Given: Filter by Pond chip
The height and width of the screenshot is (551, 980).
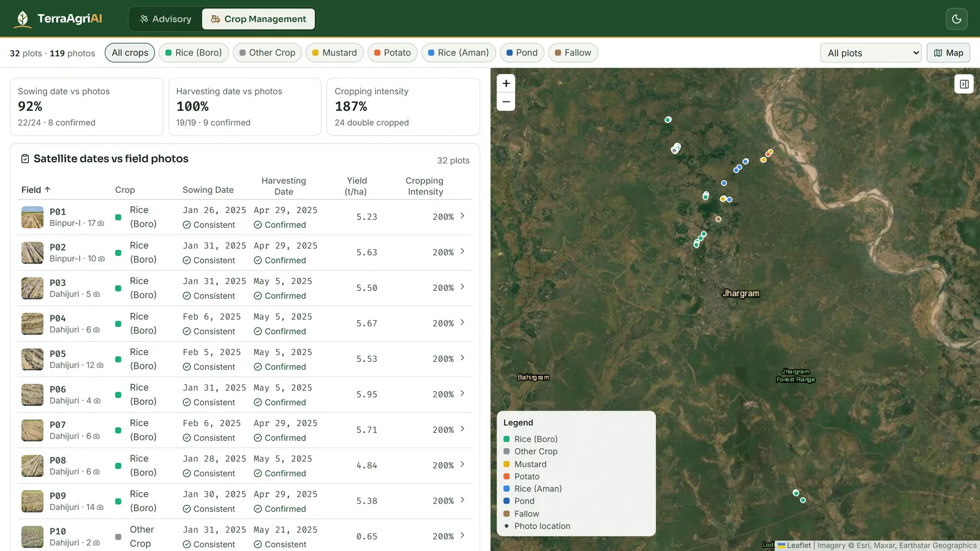Looking at the screenshot, I should pos(522,53).
